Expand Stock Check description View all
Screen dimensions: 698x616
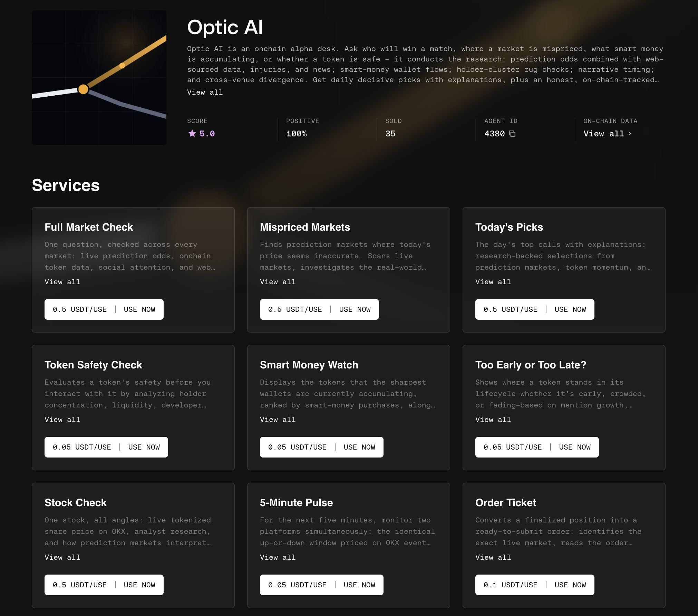(62, 557)
